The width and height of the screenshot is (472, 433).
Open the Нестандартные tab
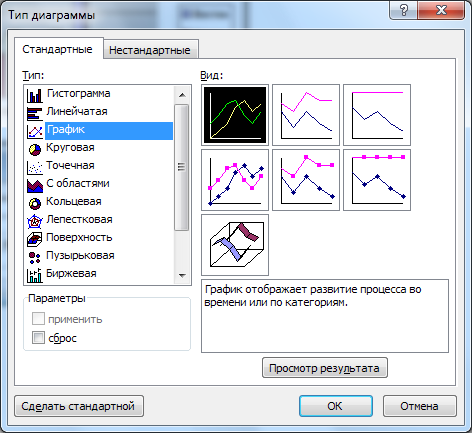click(x=150, y=50)
